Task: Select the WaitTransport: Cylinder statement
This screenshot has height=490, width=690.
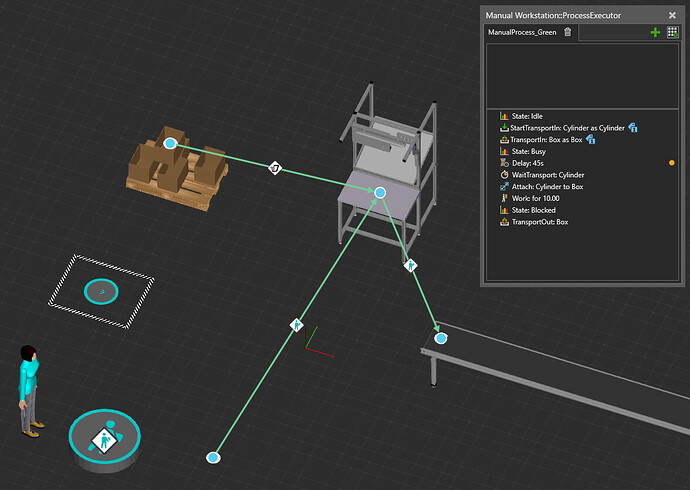Action: (547, 175)
